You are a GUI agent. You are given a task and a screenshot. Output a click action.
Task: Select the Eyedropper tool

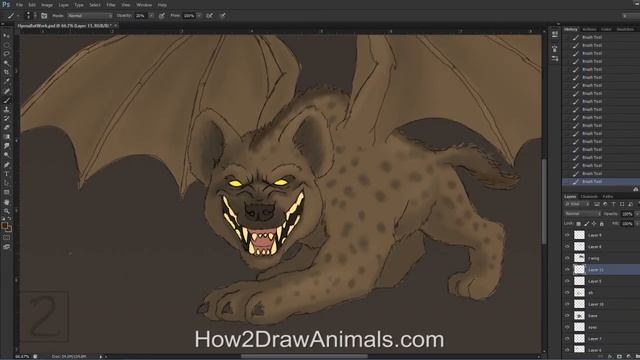click(x=7, y=82)
